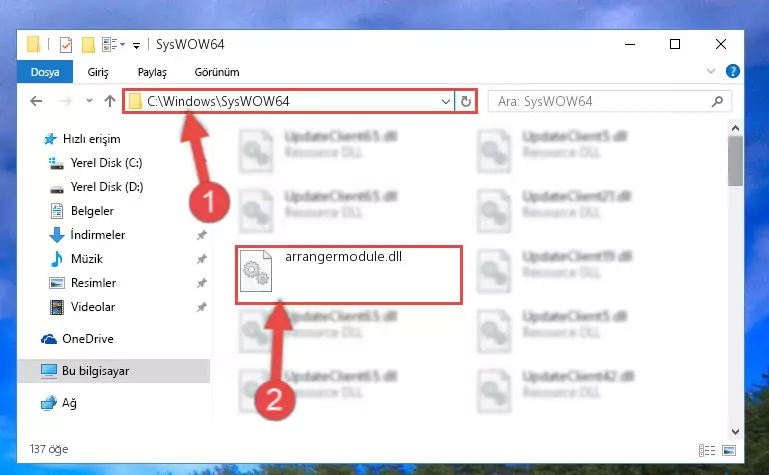
Task: Switch to the Giriş tab
Action: pyautogui.click(x=98, y=72)
